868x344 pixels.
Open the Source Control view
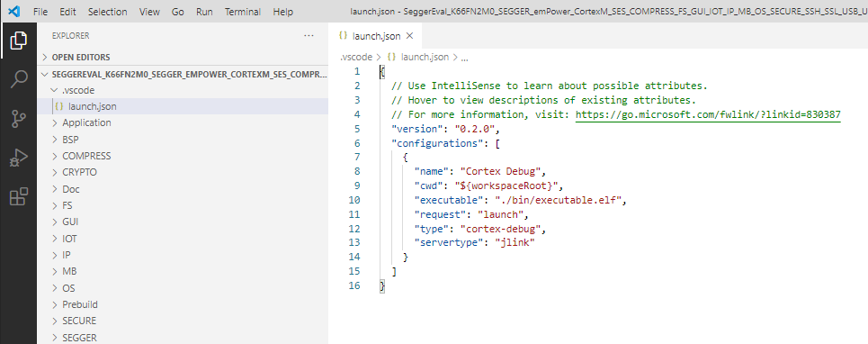[18, 119]
